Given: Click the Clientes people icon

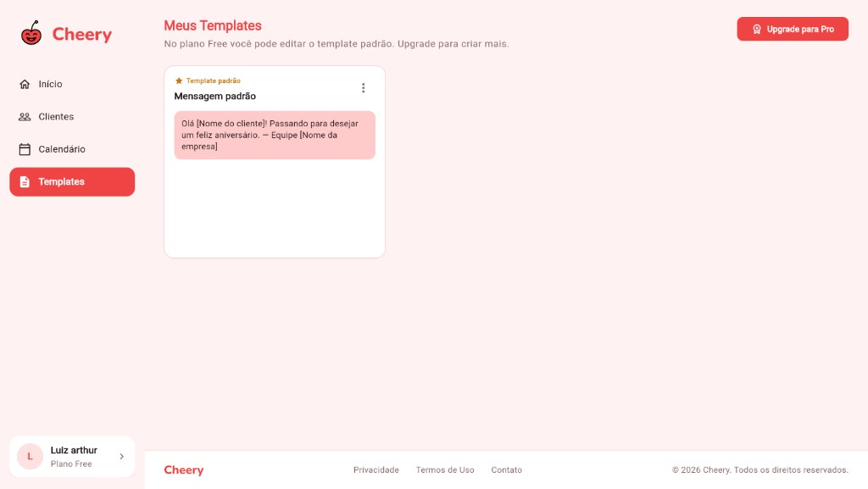Looking at the screenshot, I should coord(25,117).
